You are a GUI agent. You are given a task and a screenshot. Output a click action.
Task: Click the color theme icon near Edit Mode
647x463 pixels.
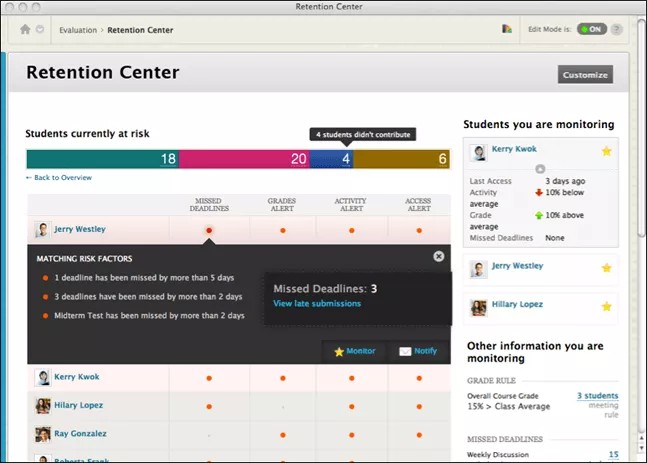tap(507, 29)
